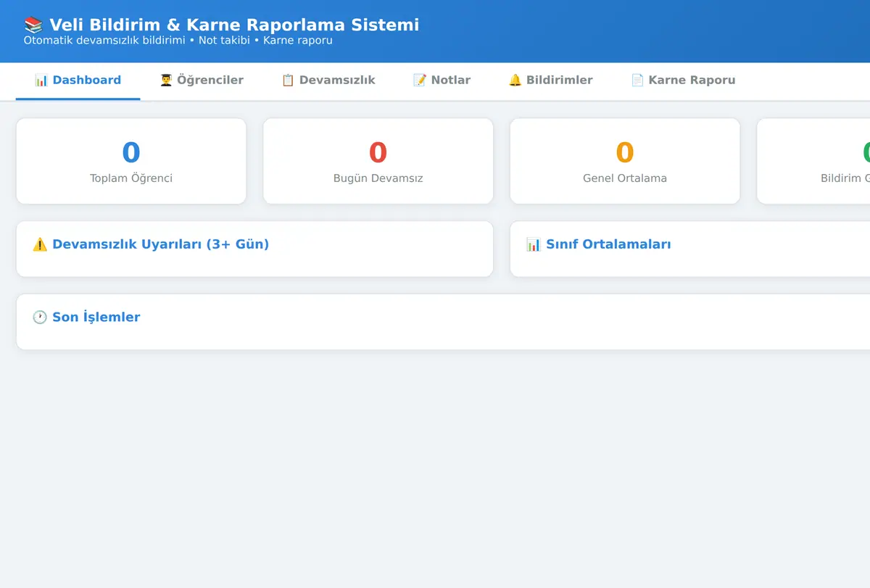The height and width of the screenshot is (588, 870).
Task: Click the Toplam Öğrenci stat card
Action: pos(131,161)
